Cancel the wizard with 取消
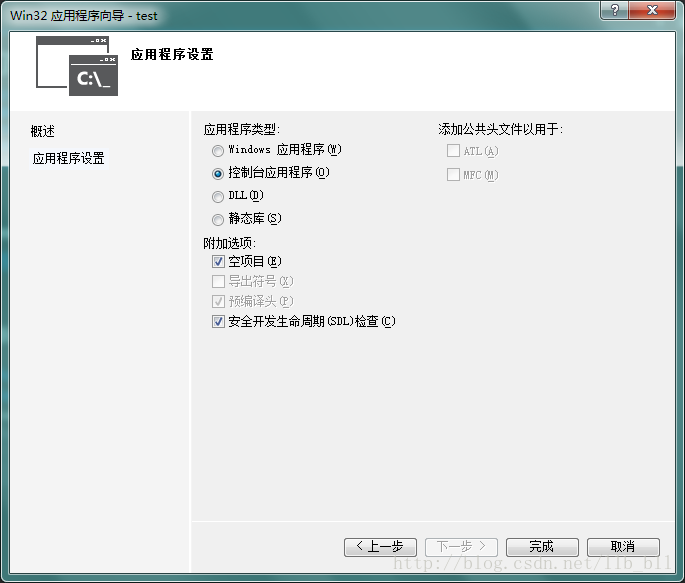The width and height of the screenshot is (685, 583). (623, 547)
